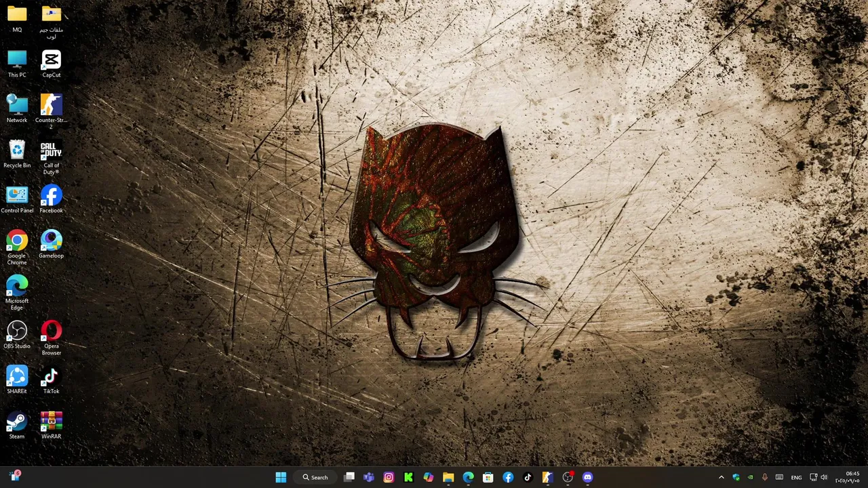
Task: Open Microsoft Teams from the taskbar
Action: pos(369,477)
